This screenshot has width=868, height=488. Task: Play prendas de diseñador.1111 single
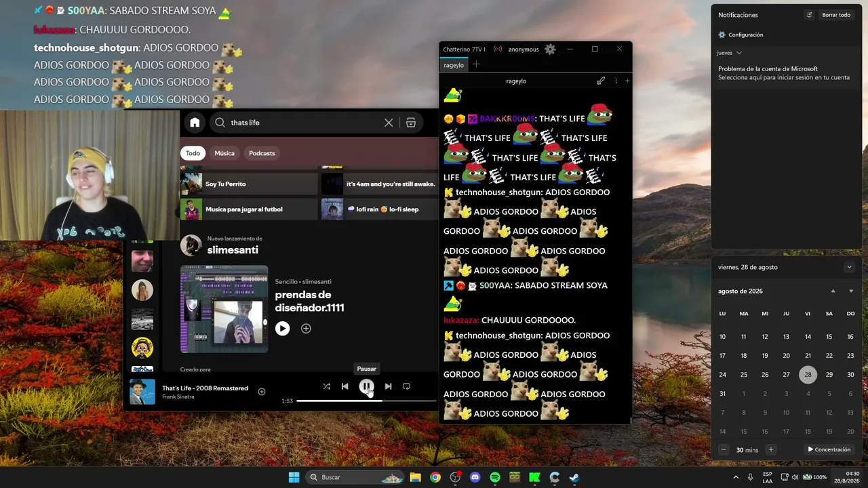282,329
